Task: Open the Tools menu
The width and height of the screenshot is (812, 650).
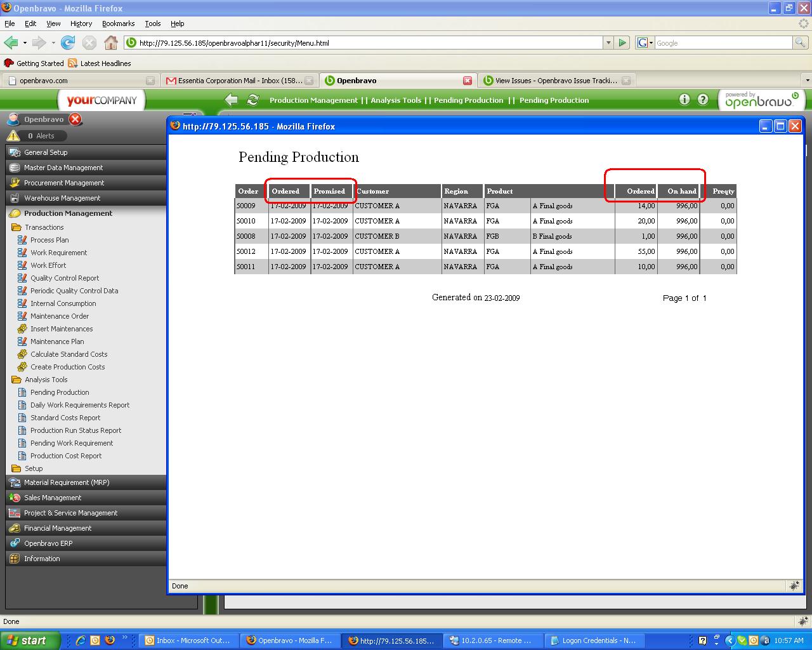Action: click(153, 23)
